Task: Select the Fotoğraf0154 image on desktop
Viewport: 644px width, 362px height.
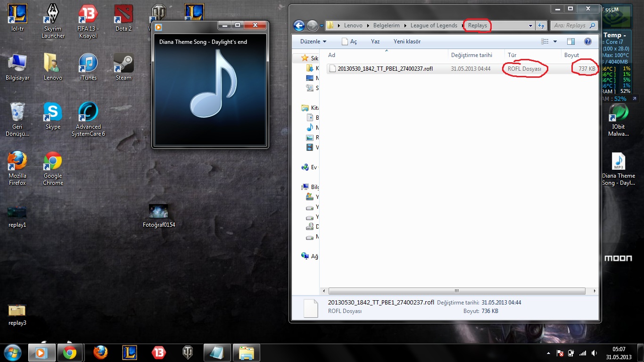Action: tap(159, 216)
